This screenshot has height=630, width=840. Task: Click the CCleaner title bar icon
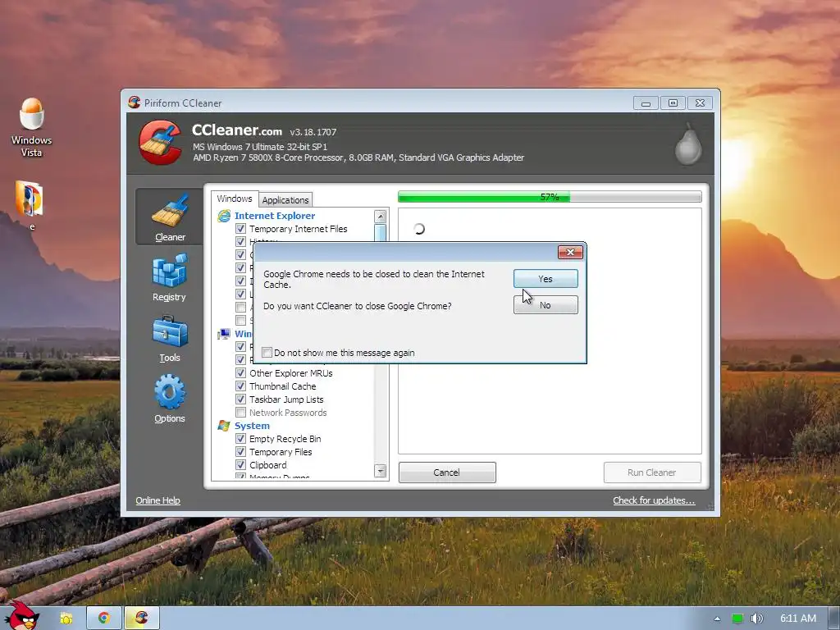coord(134,103)
